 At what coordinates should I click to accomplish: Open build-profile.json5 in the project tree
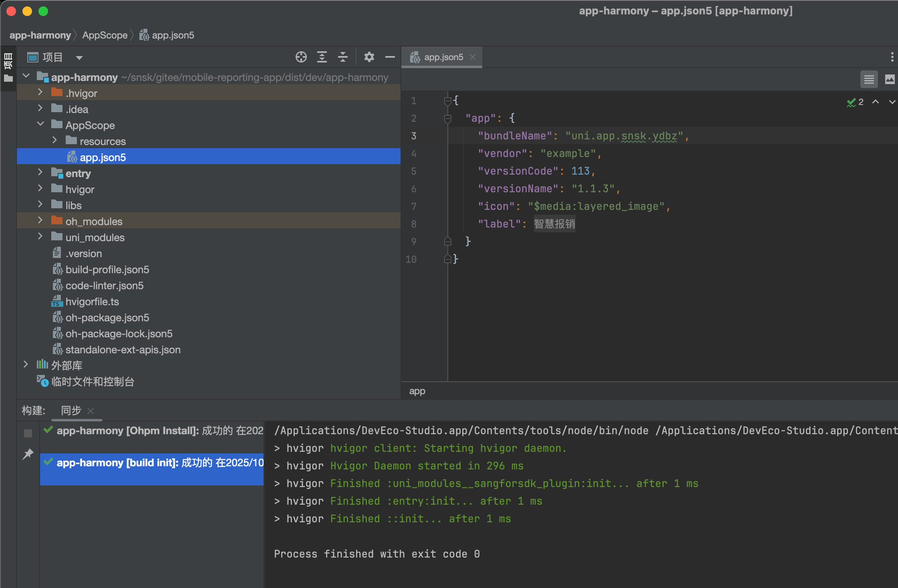[107, 270]
